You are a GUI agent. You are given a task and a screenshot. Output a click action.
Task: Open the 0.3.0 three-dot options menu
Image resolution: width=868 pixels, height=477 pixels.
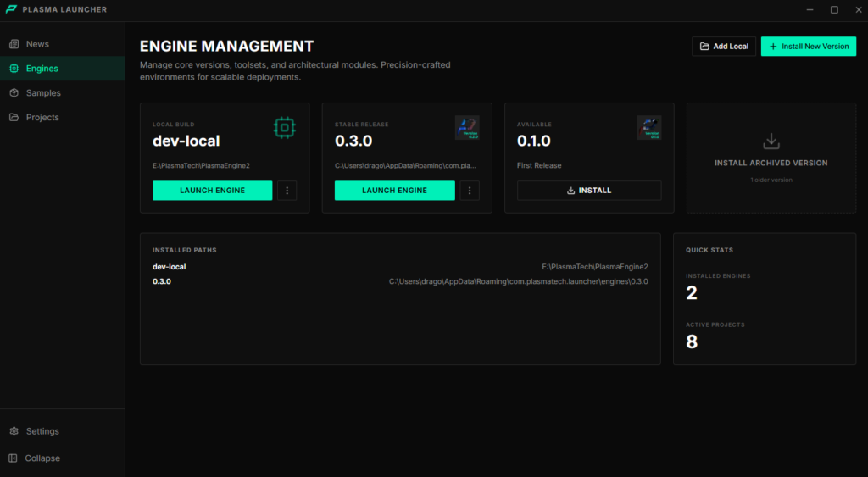coord(469,191)
